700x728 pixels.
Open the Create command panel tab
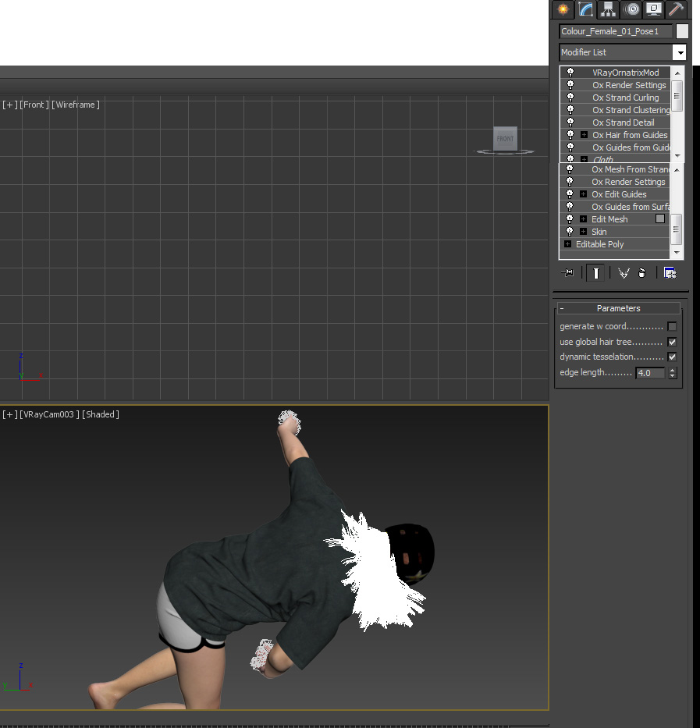pyautogui.click(x=562, y=9)
